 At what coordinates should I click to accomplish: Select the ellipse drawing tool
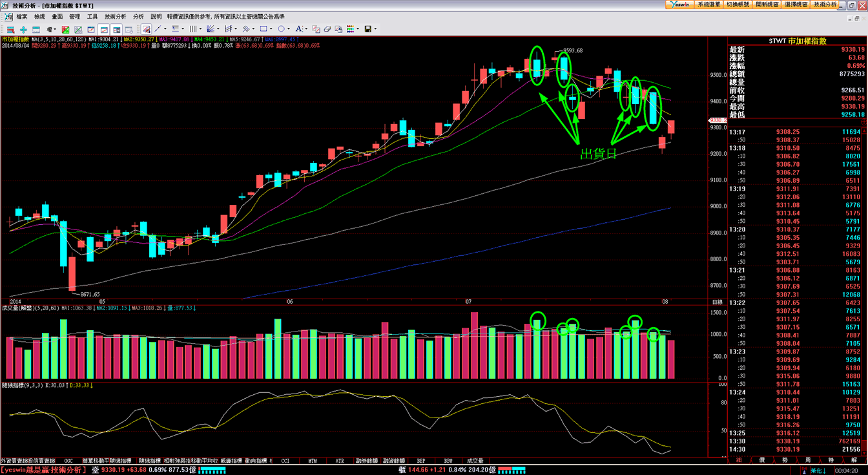(x=280, y=29)
